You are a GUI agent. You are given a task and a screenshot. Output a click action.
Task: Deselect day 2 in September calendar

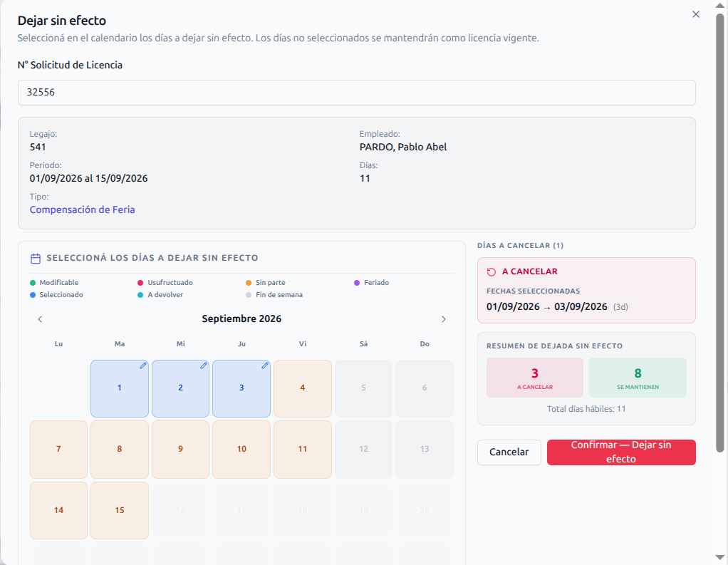click(181, 388)
